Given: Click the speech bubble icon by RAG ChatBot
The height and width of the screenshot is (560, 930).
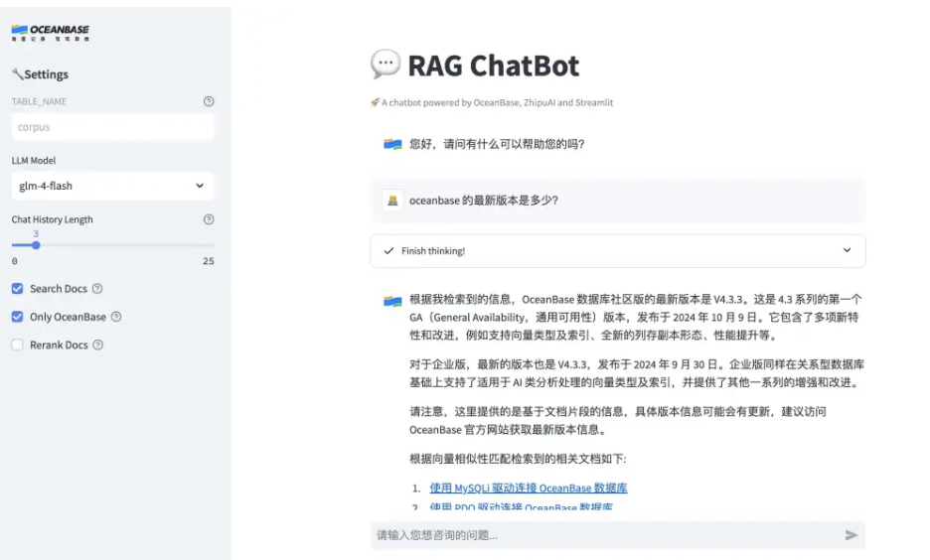Looking at the screenshot, I should pyautogui.click(x=386, y=64).
